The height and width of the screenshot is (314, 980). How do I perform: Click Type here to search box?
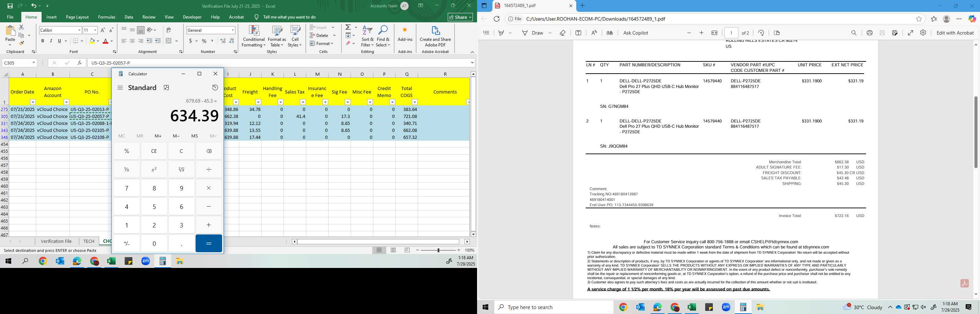554,307
